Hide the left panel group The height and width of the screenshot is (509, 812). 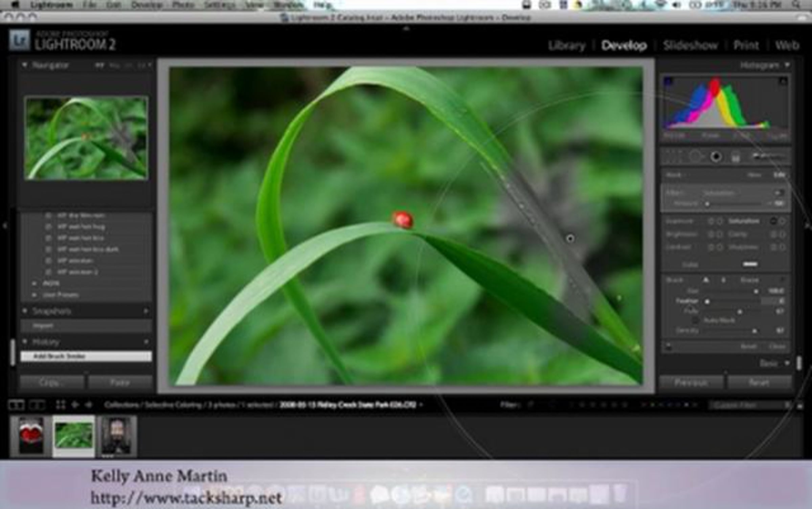pos(4,225)
